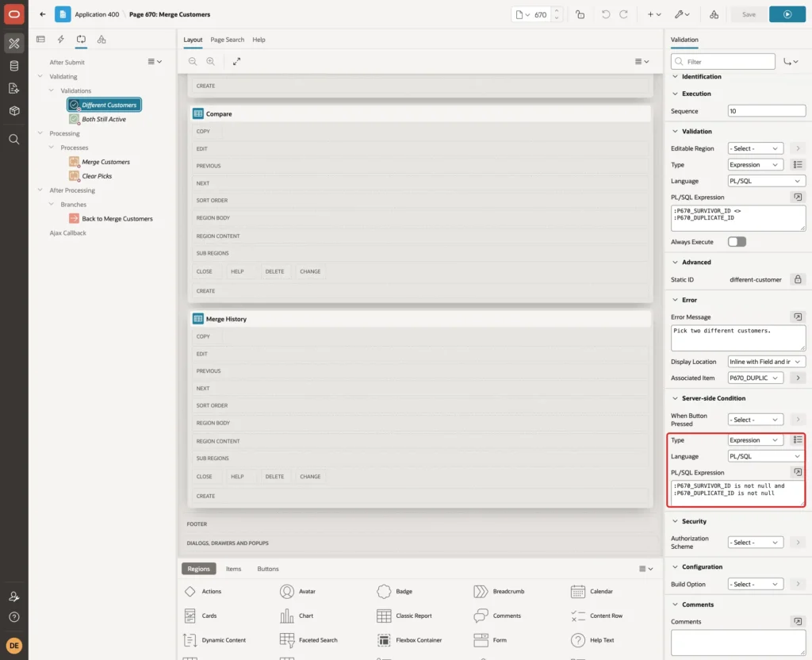Open the When Button Pressed dropdown
Screen dimensions: 812x660
[755, 420]
